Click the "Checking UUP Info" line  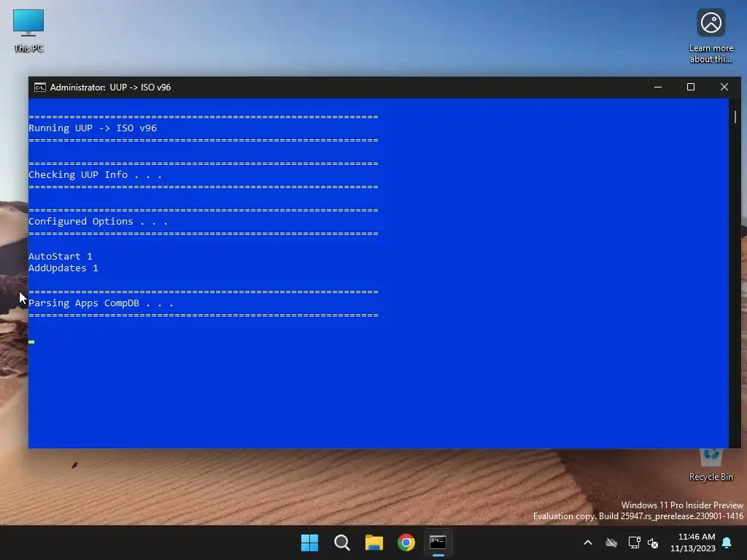tap(96, 175)
